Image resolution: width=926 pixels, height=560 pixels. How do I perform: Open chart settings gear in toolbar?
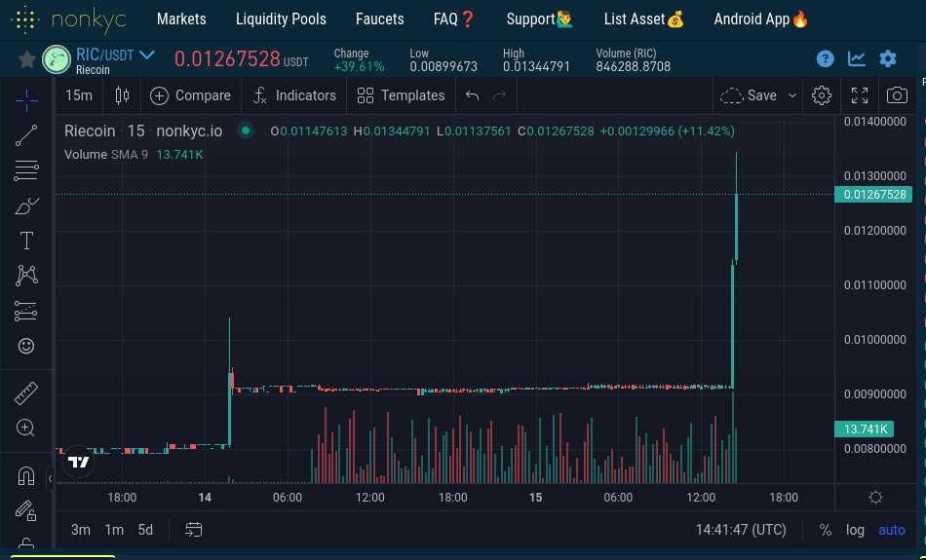click(822, 95)
